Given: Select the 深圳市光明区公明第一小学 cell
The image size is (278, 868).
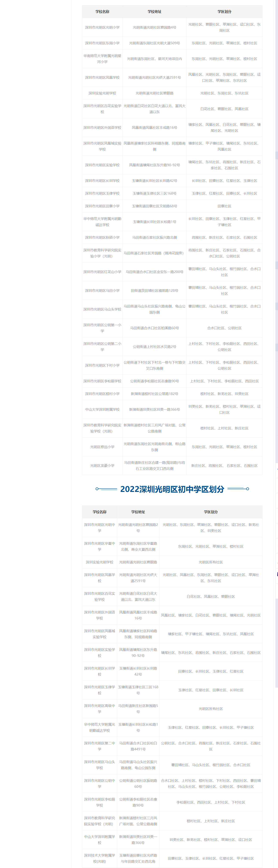Looking at the screenshot, I should tap(102, 328).
